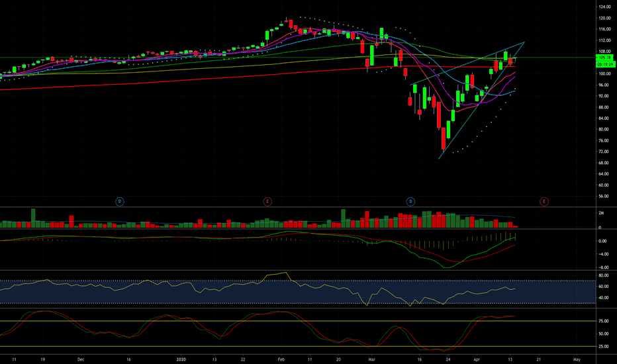This screenshot has height=364, width=617.
Task: Select the -8.00 MACD scale label
Action: [x=602, y=267]
